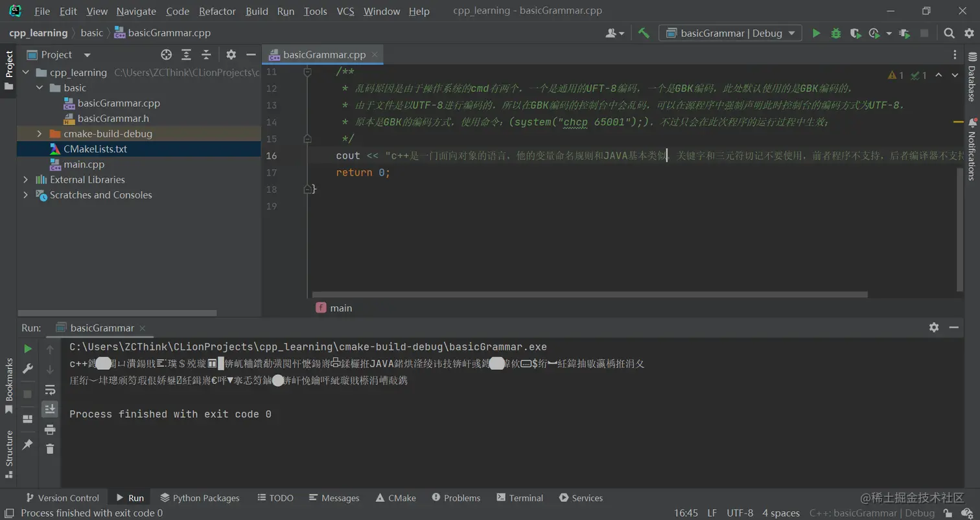Image resolution: width=980 pixels, height=520 pixels.
Task: Restore layout icon in Run panel sidebar
Action: pyautogui.click(x=28, y=419)
